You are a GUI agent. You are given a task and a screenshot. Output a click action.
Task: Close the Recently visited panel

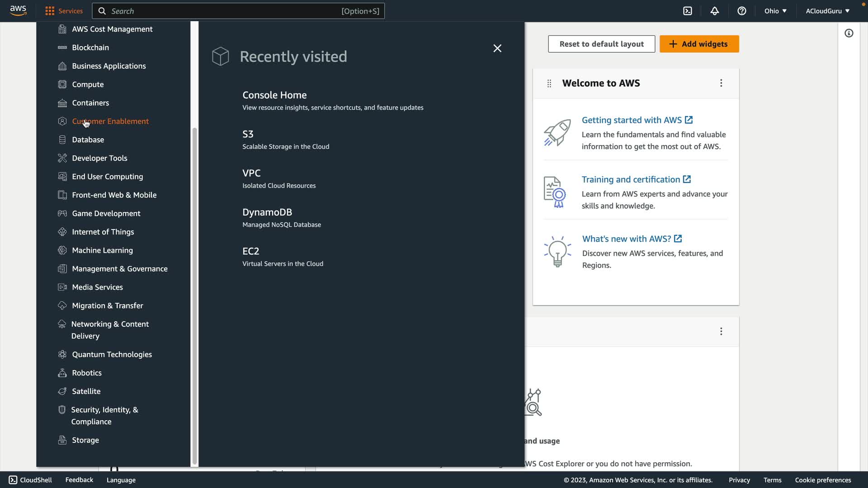click(497, 48)
